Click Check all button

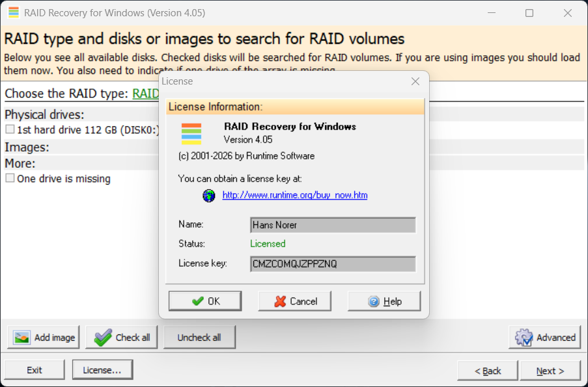click(122, 337)
